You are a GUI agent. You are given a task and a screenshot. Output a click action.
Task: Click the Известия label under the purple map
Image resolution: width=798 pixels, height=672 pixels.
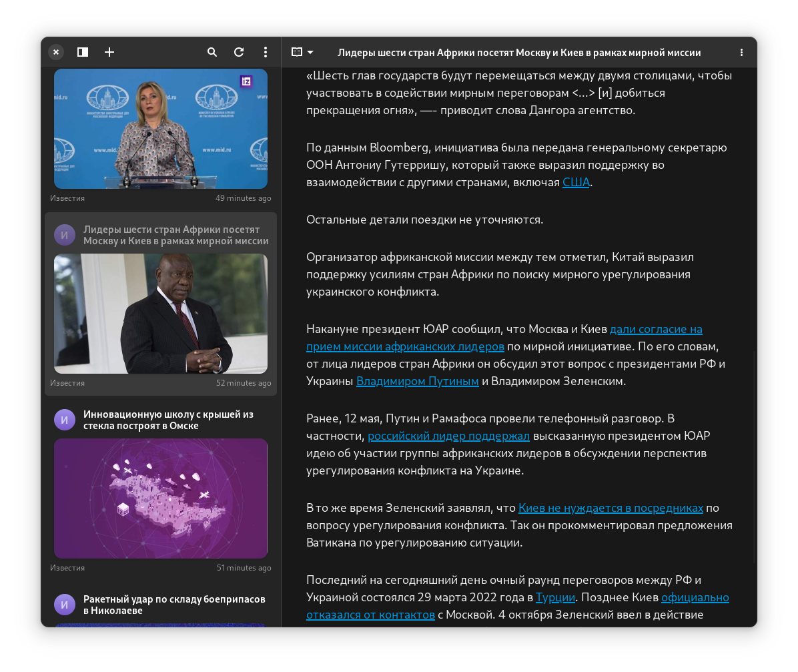(x=67, y=568)
